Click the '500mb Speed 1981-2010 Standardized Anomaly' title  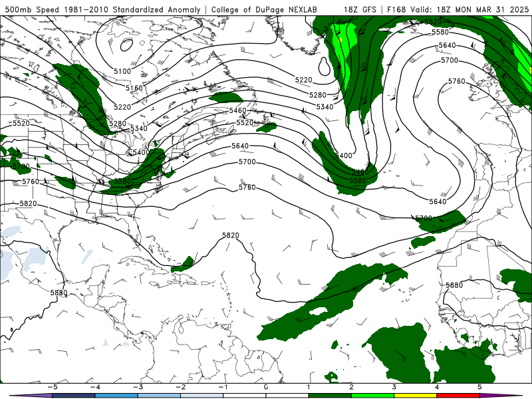pos(102,9)
